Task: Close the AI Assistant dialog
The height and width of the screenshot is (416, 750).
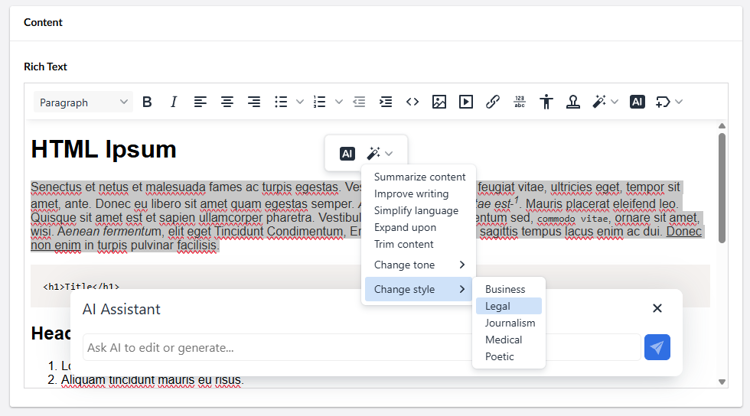Action: [x=657, y=308]
